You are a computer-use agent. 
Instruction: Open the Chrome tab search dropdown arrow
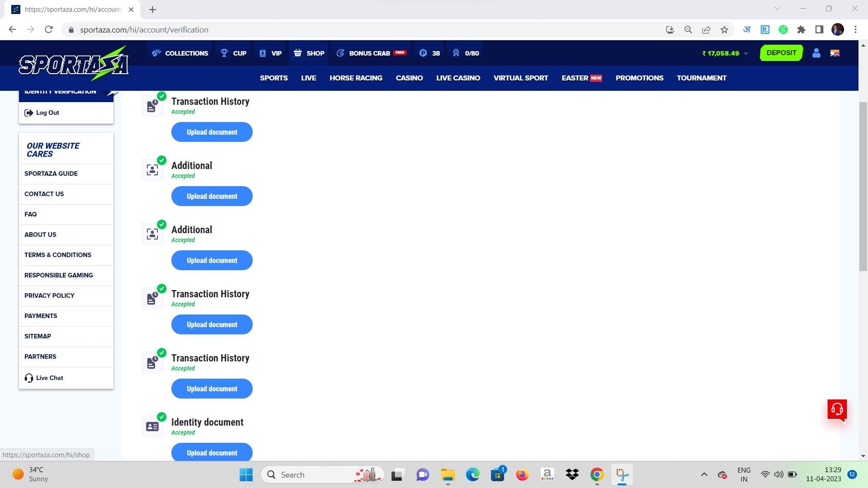777,9
